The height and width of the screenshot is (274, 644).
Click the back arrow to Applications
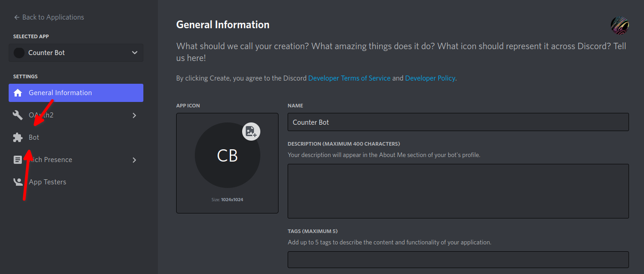(17, 17)
